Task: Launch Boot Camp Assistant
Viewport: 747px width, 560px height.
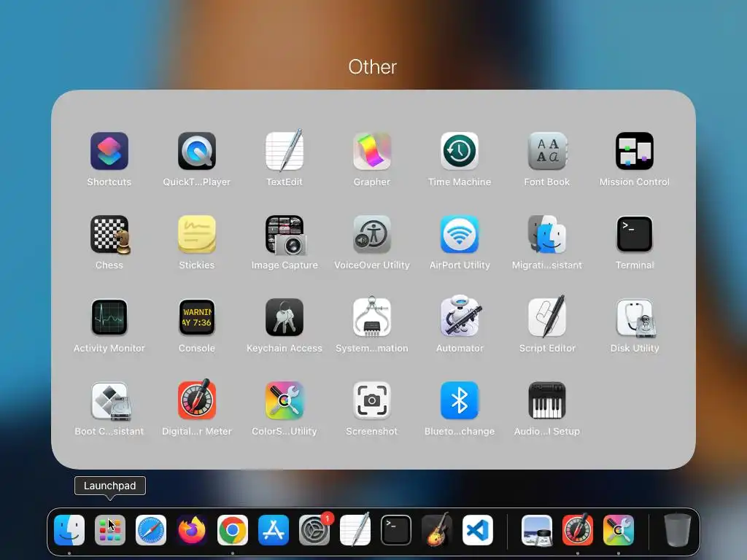Action: click(111, 402)
